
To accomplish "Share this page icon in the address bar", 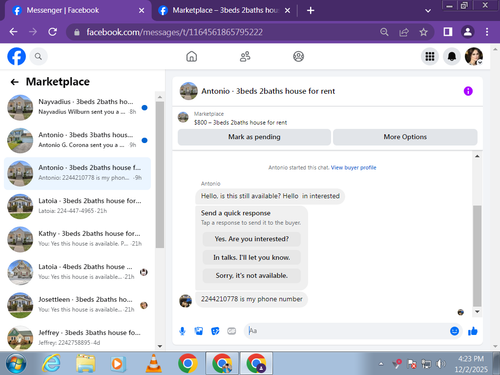I will 404,32.
